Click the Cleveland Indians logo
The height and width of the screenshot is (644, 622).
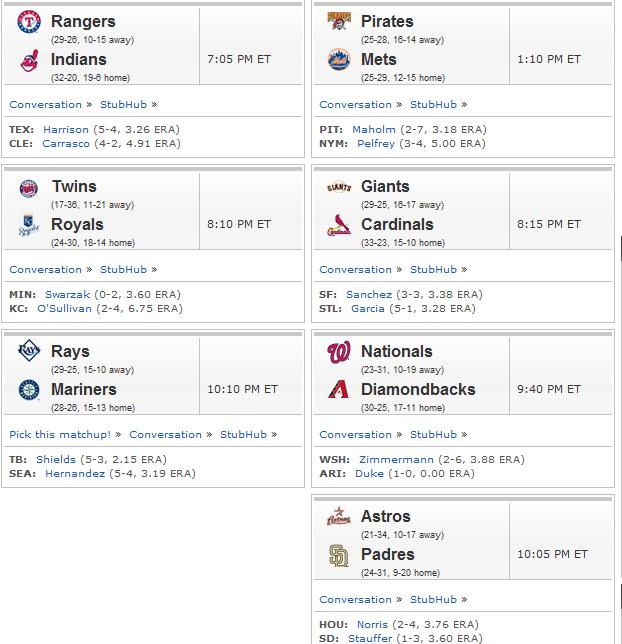(30, 61)
